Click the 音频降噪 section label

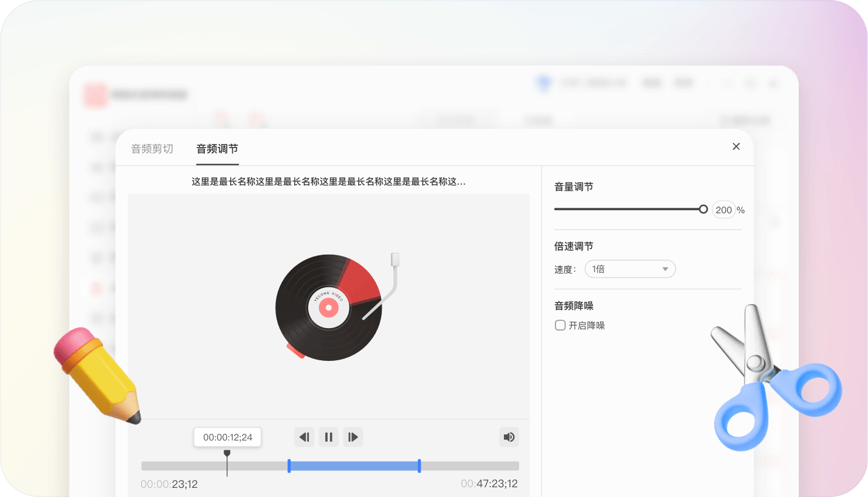(x=574, y=306)
